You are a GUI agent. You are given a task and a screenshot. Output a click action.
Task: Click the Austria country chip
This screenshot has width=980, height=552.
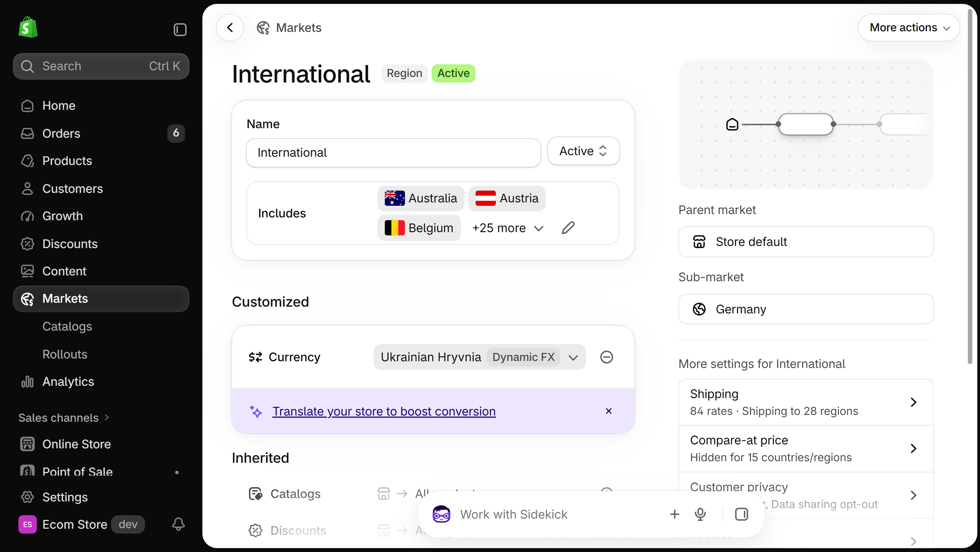coord(507,198)
